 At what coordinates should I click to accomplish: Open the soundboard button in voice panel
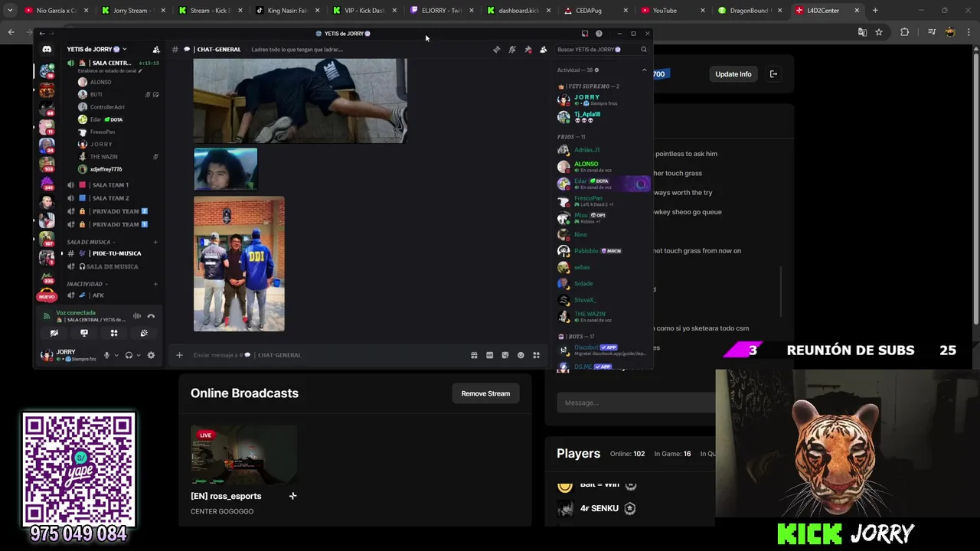(144, 333)
